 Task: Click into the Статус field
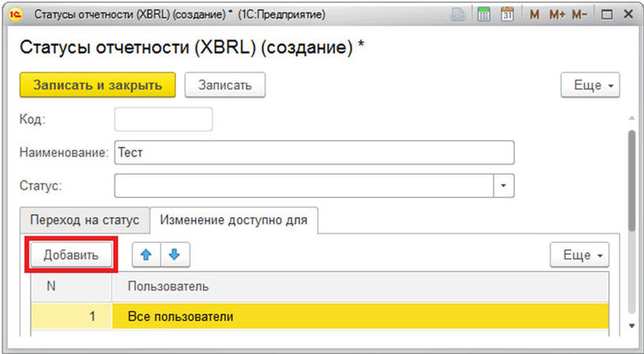tap(304, 186)
